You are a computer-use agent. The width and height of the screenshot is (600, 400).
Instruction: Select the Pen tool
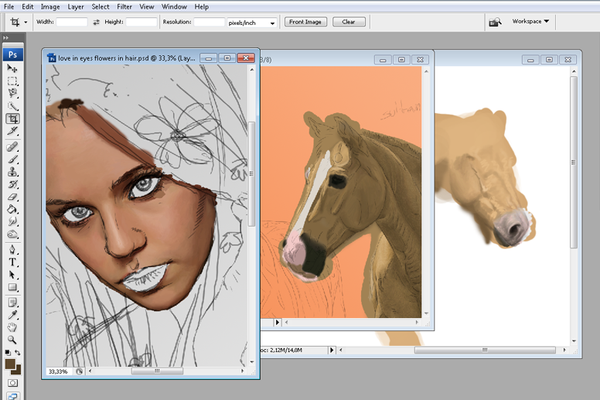coord(12,250)
